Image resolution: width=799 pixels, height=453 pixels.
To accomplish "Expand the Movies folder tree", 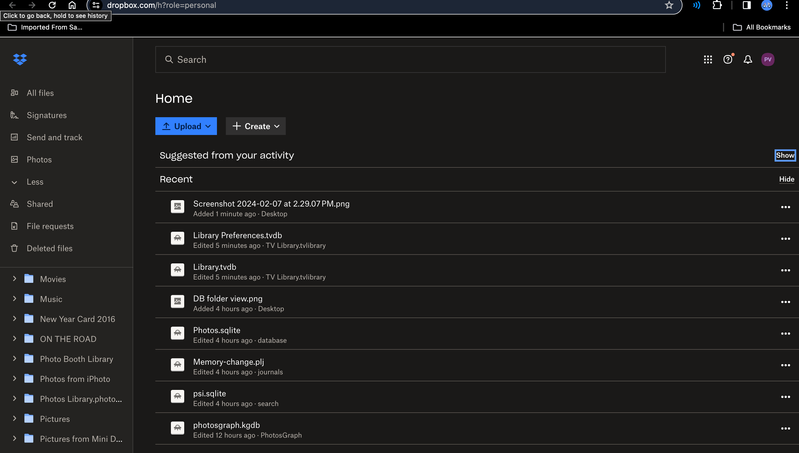I will 14,279.
